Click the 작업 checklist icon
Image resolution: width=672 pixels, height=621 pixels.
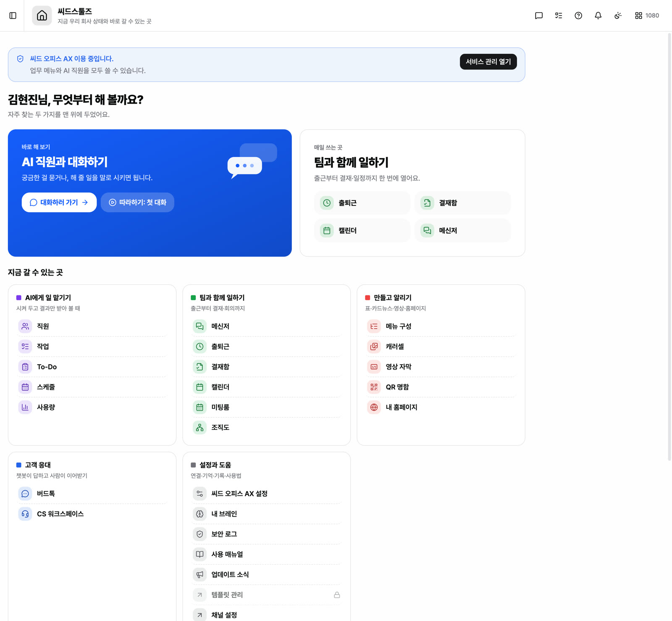[x=25, y=346]
